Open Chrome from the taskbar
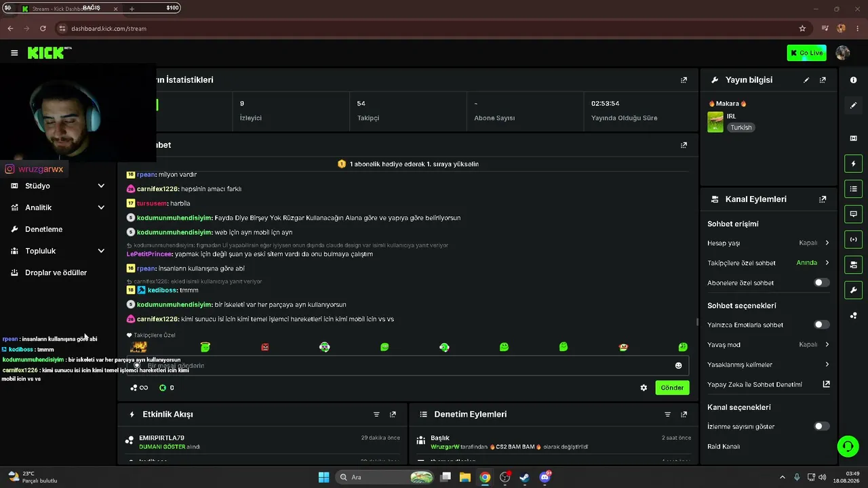868x488 pixels. (x=485, y=477)
